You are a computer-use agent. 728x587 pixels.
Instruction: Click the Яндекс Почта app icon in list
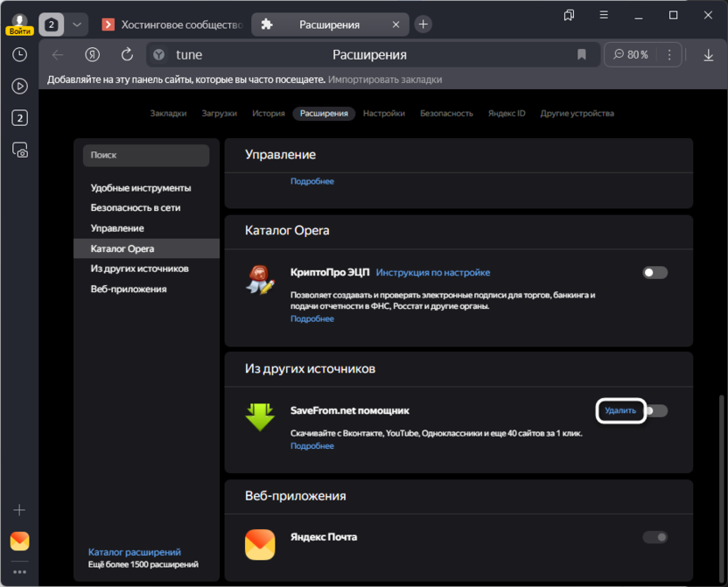(x=260, y=544)
